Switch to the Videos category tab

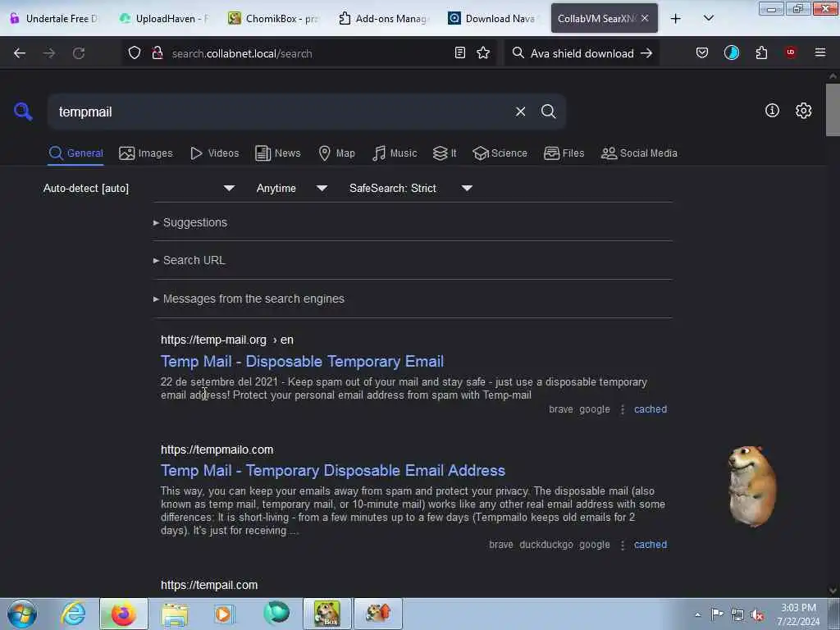coord(214,153)
